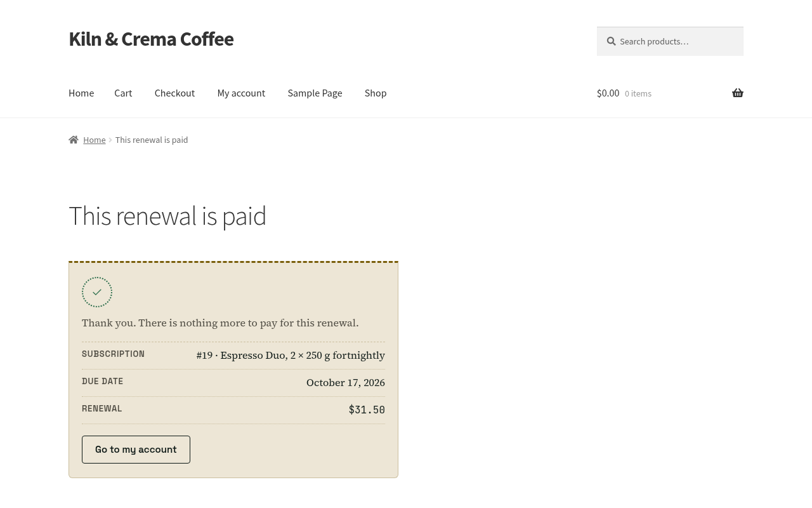Viewport: 812px width, 508px height.
Task: Open the Cart menu item
Action: coord(123,93)
